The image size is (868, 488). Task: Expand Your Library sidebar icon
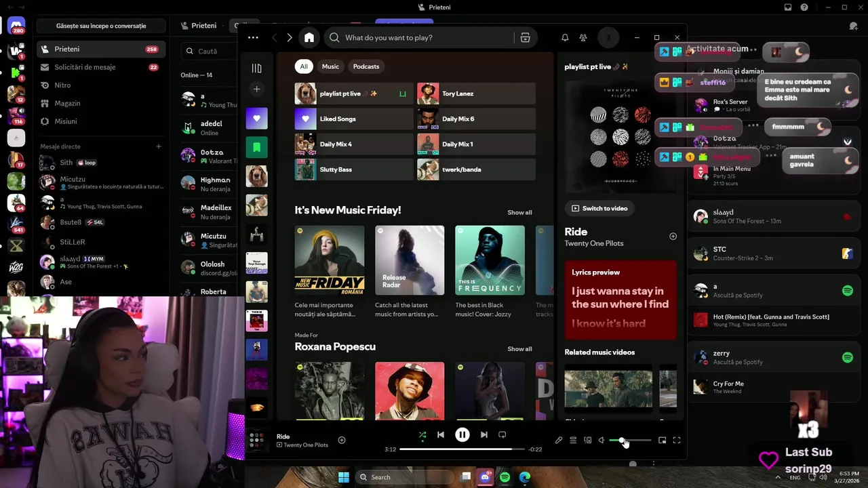(x=256, y=68)
